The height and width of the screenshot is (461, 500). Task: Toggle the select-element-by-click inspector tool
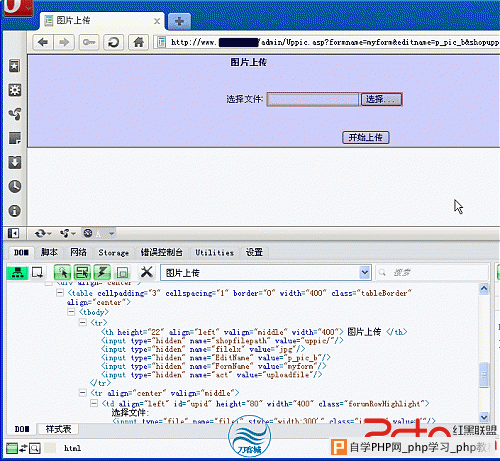(x=62, y=272)
